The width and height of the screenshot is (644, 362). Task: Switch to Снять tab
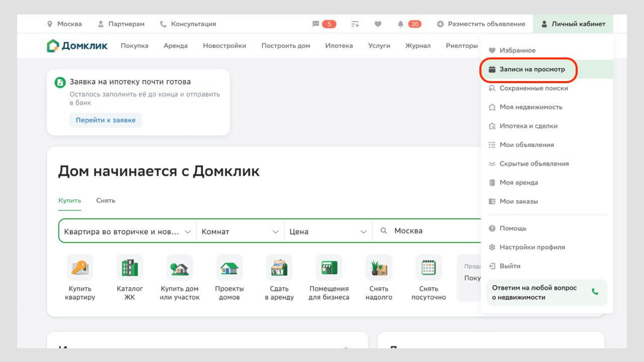point(105,200)
